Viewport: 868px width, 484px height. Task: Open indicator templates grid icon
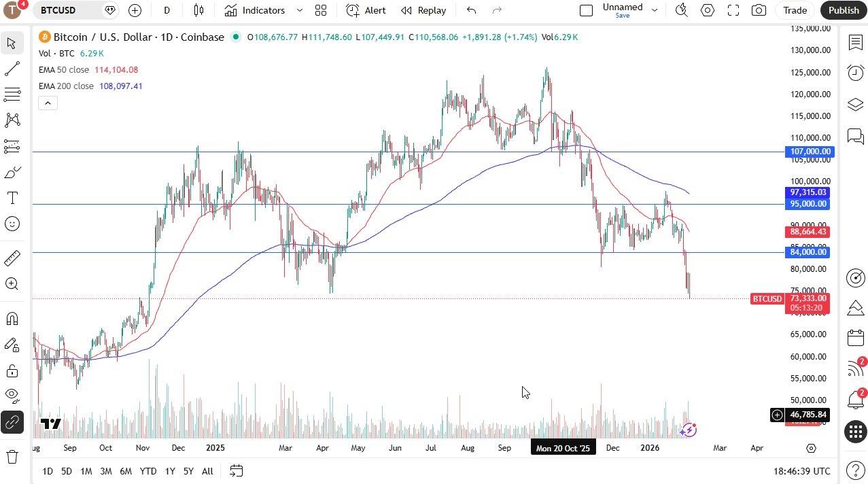click(x=321, y=10)
